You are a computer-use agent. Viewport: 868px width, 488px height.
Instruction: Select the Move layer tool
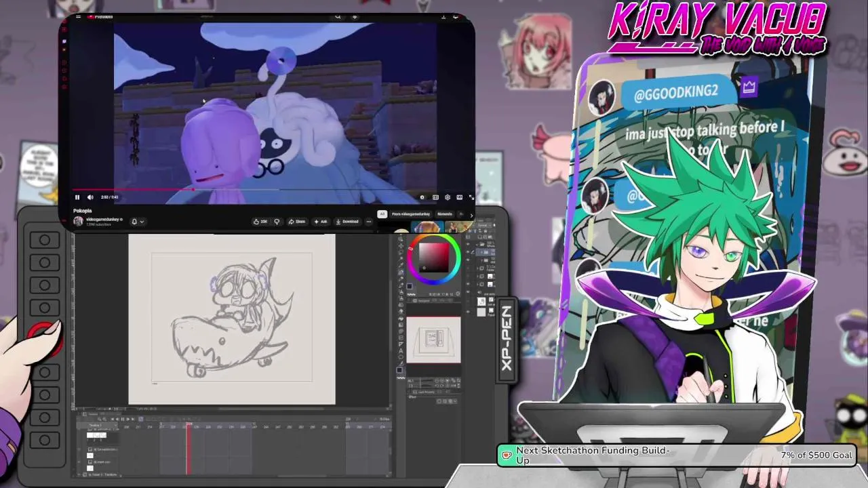coord(401,245)
